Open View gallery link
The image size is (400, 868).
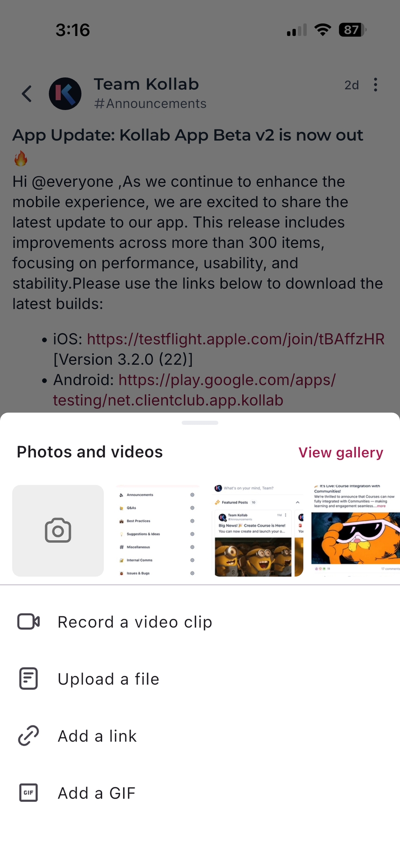point(340,452)
